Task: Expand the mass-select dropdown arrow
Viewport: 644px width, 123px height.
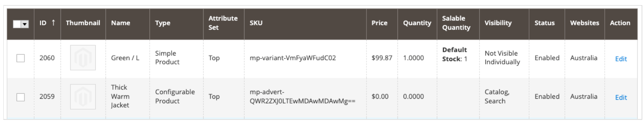Action: point(25,24)
